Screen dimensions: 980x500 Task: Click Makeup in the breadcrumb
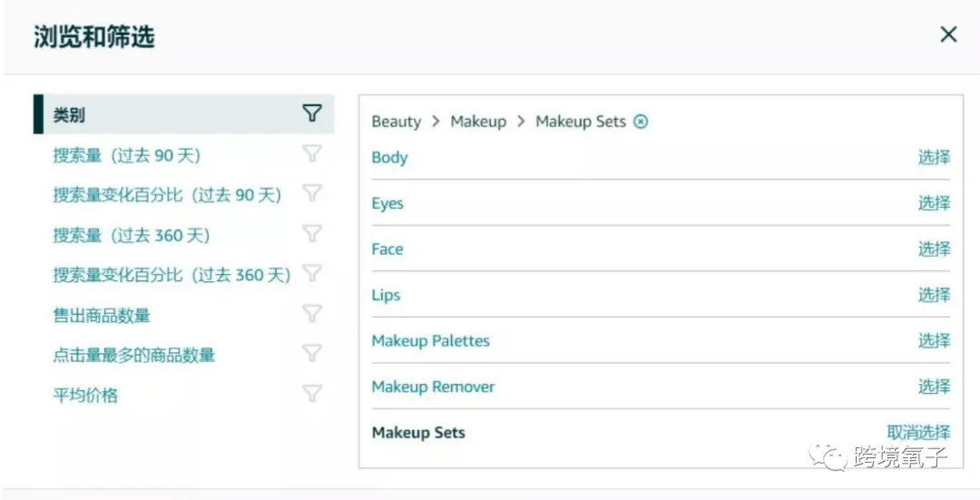point(478,122)
